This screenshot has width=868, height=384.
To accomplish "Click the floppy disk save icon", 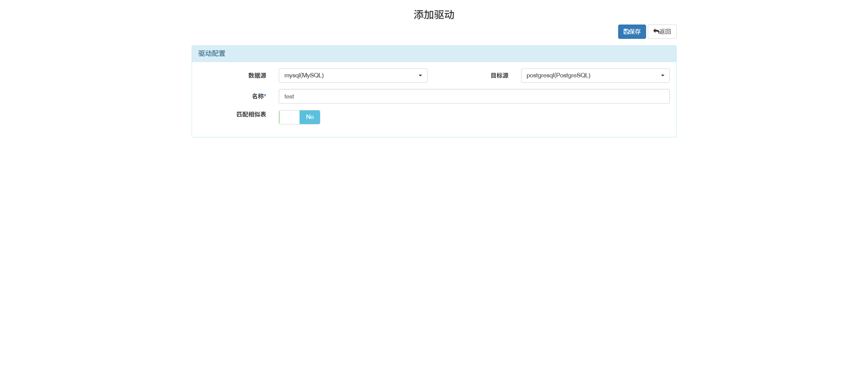I will tap(626, 32).
